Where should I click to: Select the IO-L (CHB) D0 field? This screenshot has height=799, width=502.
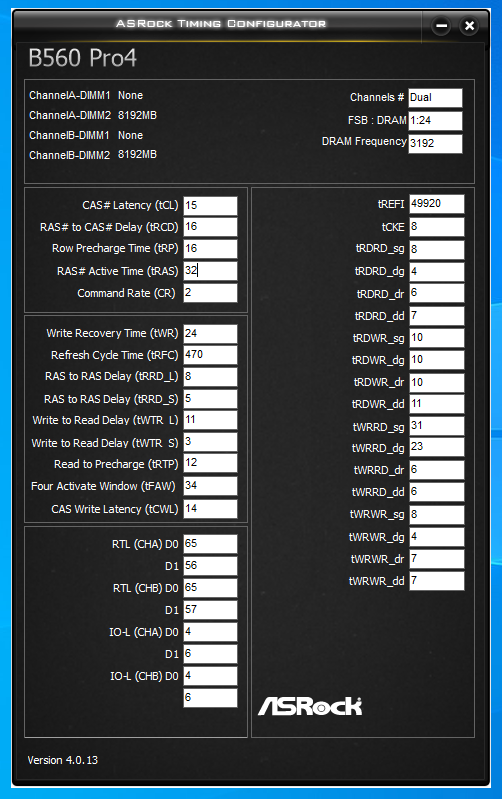[210, 676]
